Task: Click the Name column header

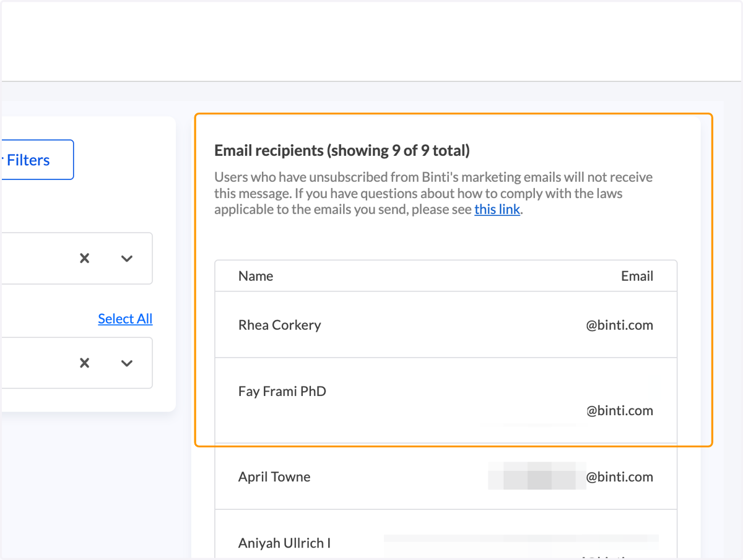Action: click(x=256, y=276)
